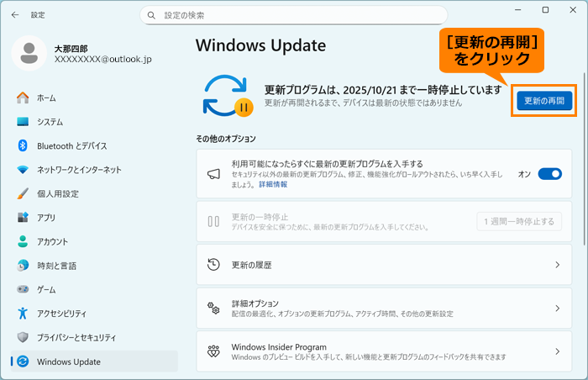Click the システム monitor icon
588x380 pixels.
pyautogui.click(x=23, y=122)
